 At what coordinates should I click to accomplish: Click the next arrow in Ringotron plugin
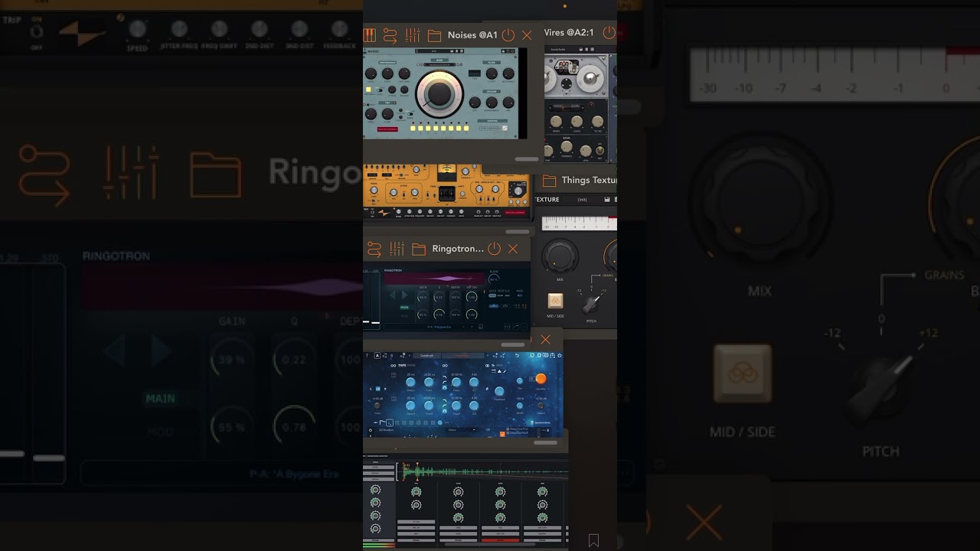coord(406,295)
